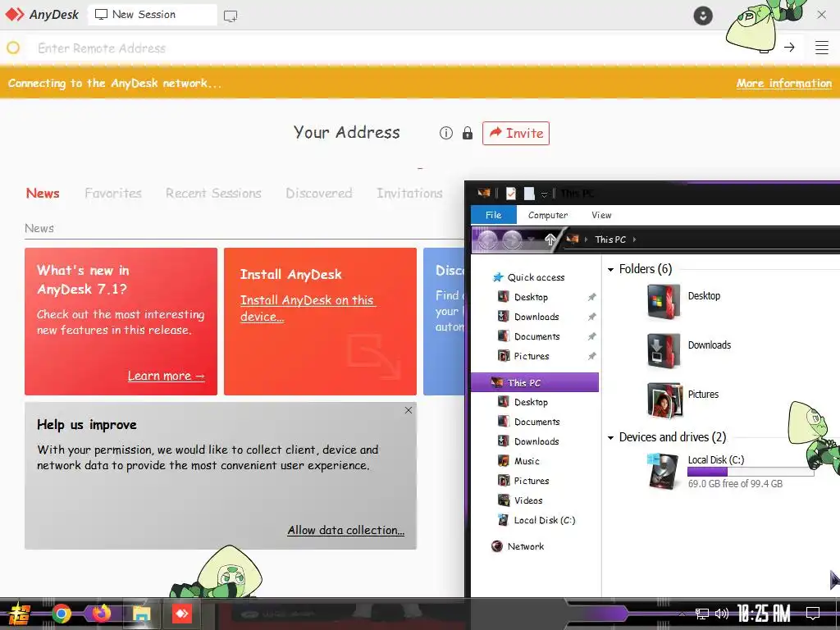The width and height of the screenshot is (840, 630).
Task: Switch to the Invitations tab
Action: (x=409, y=193)
